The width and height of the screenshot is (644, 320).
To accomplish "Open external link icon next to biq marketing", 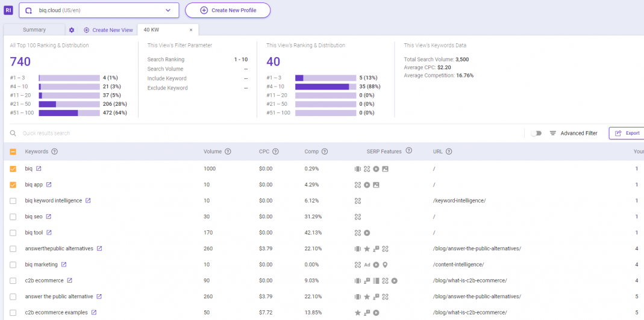I will tap(64, 265).
